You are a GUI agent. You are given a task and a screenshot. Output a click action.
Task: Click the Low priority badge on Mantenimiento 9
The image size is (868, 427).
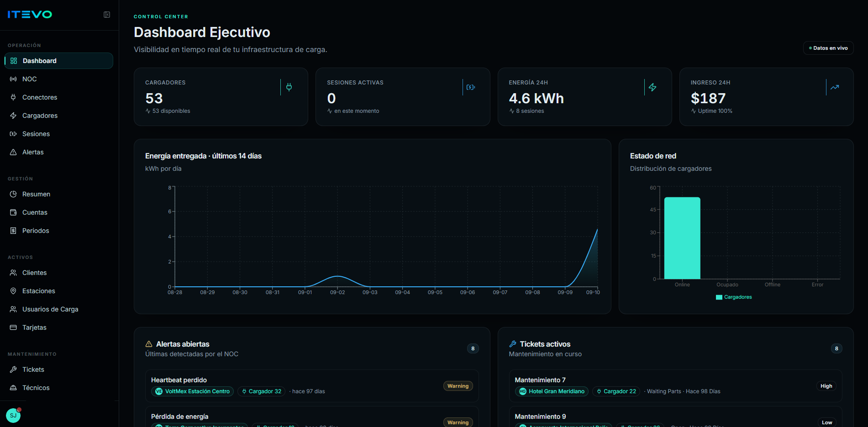[827, 422]
